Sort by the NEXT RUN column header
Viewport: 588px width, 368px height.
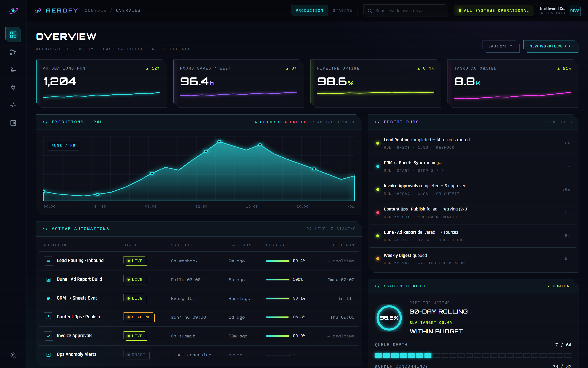pos(343,245)
